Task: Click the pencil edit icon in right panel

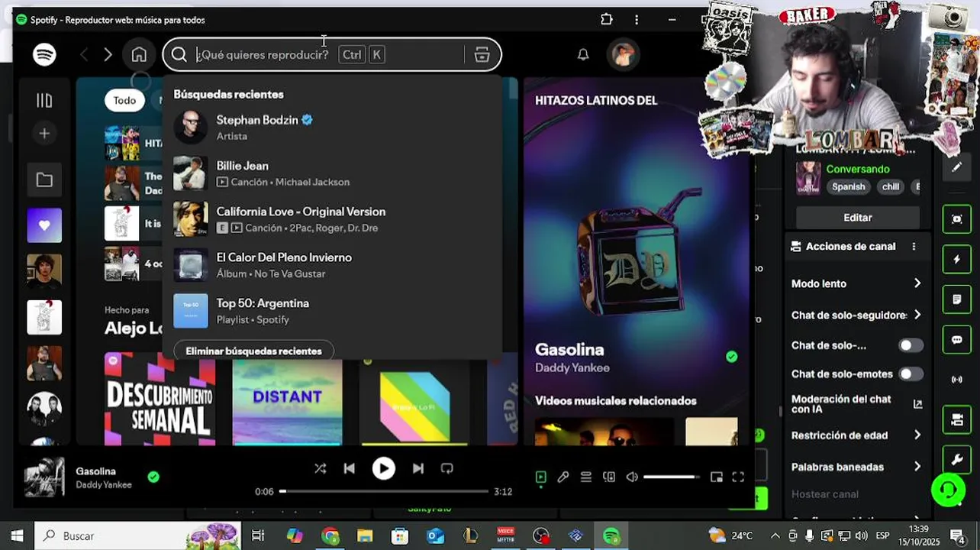Action: coord(957,167)
